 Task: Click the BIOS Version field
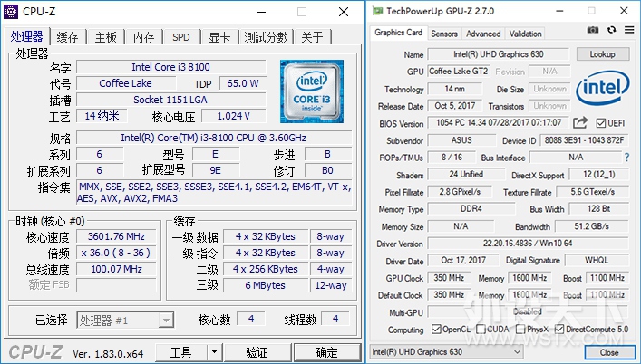[x=499, y=123]
